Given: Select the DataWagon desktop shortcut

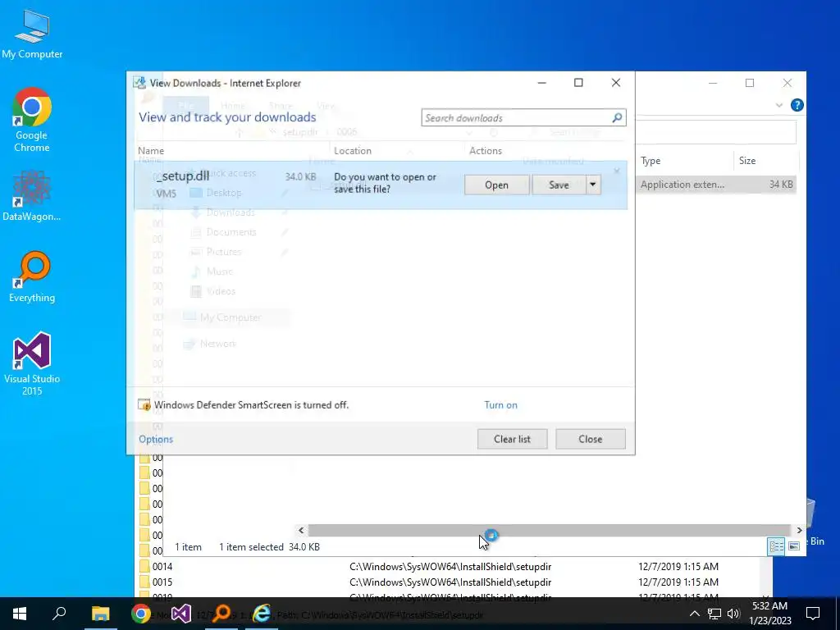Looking at the screenshot, I should point(32,195).
